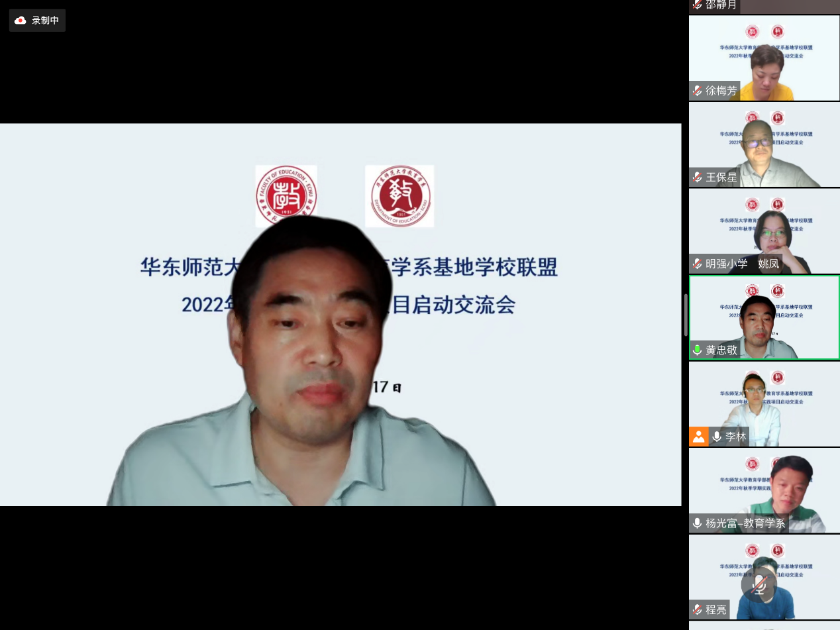Click the 录制中 recording status label

click(x=45, y=21)
